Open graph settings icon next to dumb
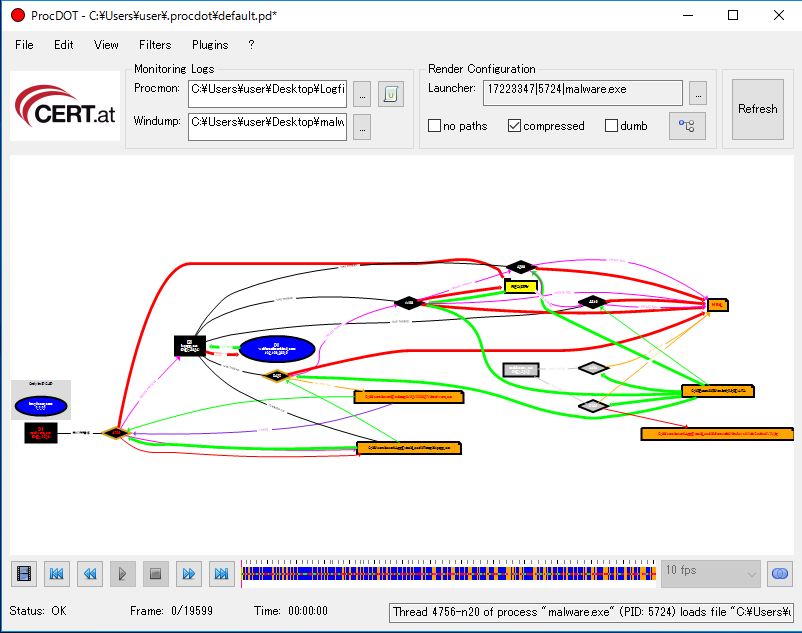The image size is (802, 633). point(687,126)
